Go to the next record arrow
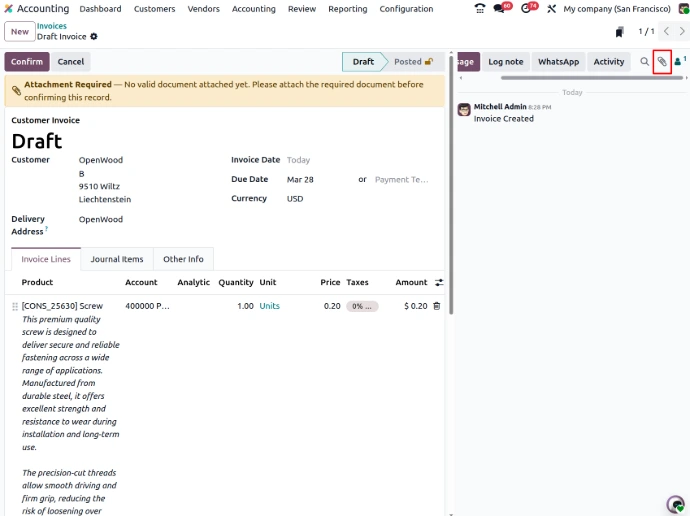 pos(680,32)
